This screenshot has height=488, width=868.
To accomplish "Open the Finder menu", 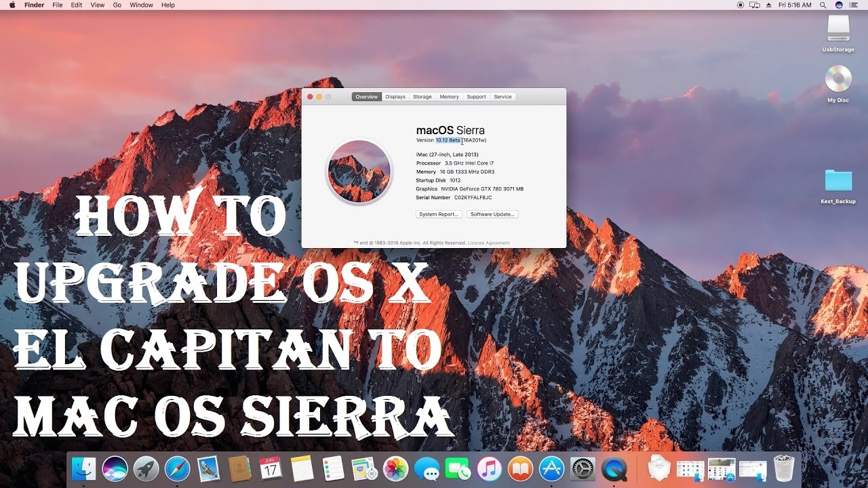I will pyautogui.click(x=34, y=5).
